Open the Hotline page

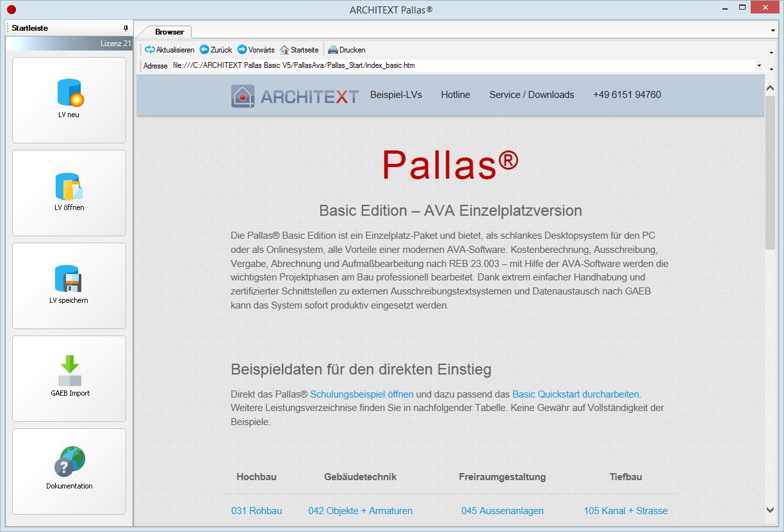click(x=455, y=95)
